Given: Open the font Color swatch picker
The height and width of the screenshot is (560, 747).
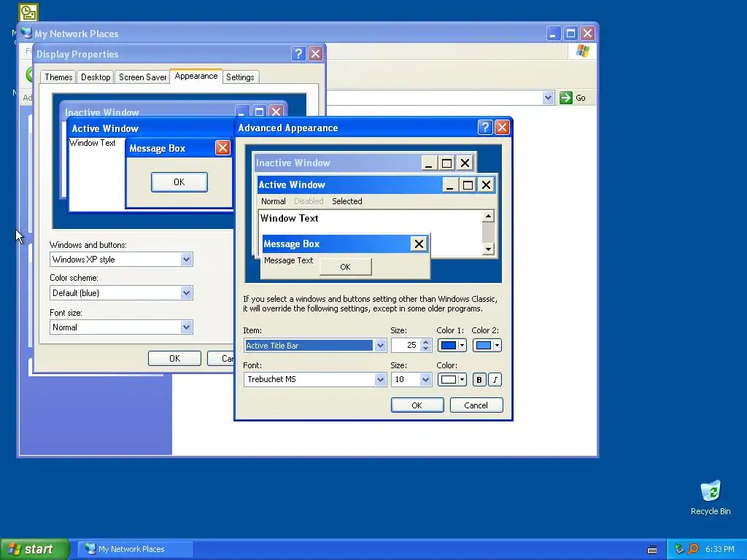Looking at the screenshot, I should (x=452, y=379).
